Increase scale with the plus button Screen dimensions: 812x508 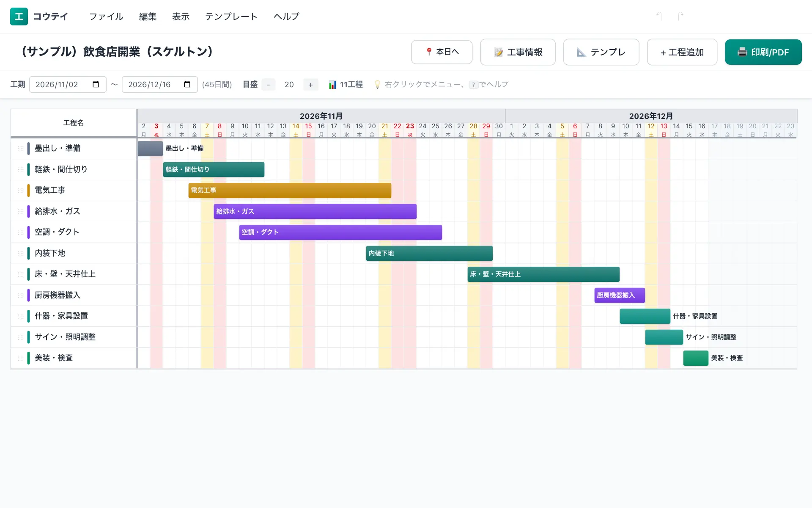click(x=310, y=85)
